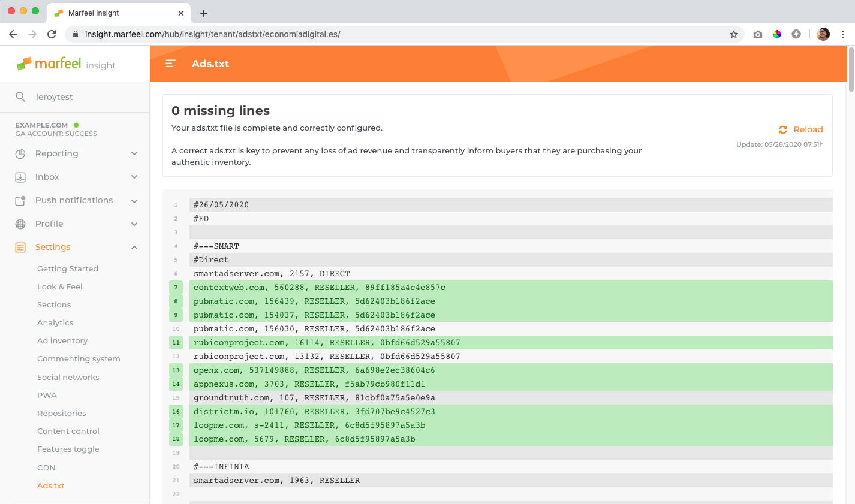Open Social networks settings
Screen dimensions: 855x504
(x=68, y=377)
